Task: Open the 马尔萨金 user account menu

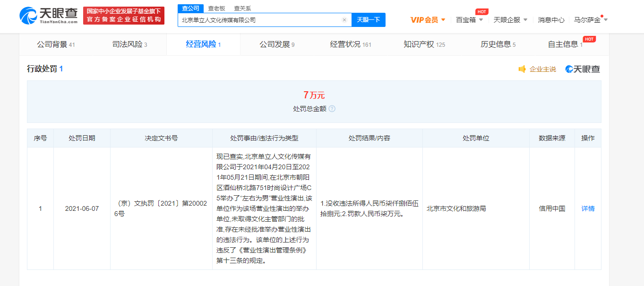Action: [590, 20]
